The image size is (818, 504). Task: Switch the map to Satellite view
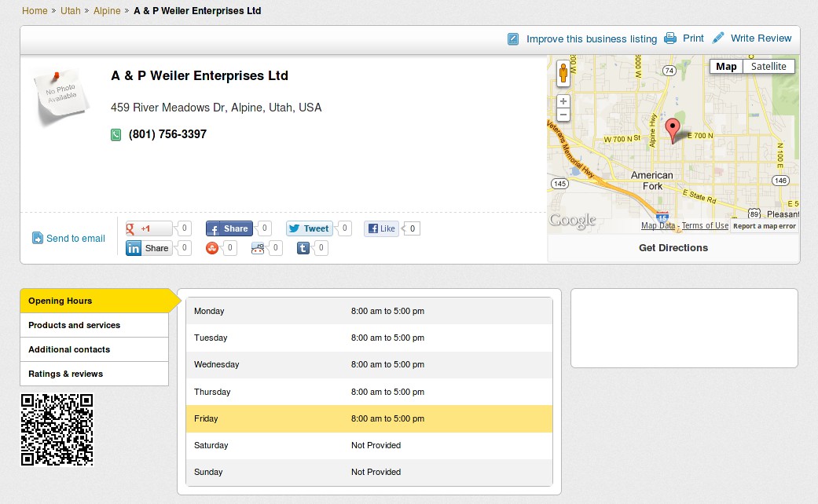[x=768, y=67]
